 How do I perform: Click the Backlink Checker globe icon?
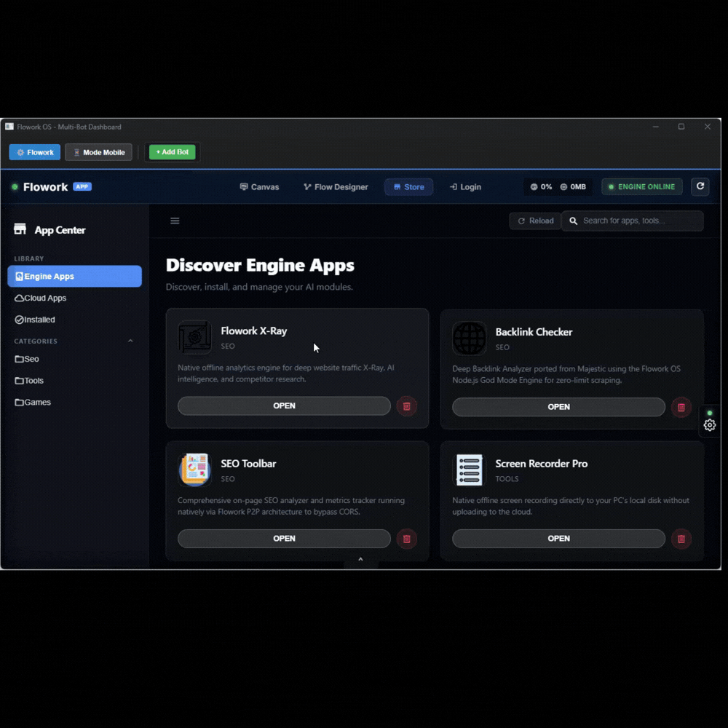click(470, 339)
